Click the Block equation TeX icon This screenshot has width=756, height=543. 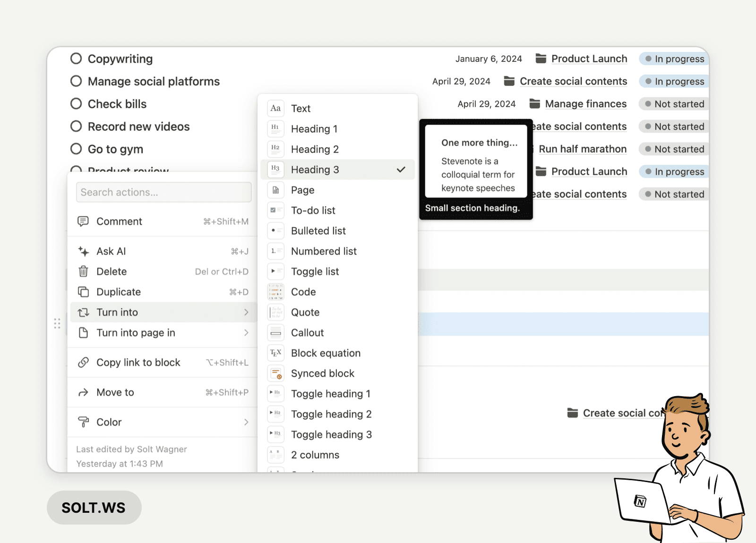275,353
